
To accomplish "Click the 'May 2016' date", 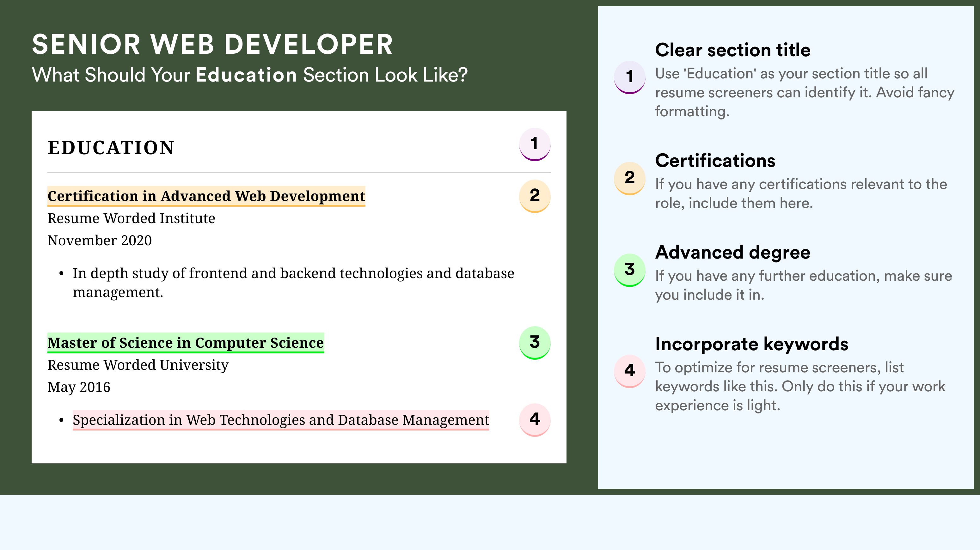I will click(79, 387).
